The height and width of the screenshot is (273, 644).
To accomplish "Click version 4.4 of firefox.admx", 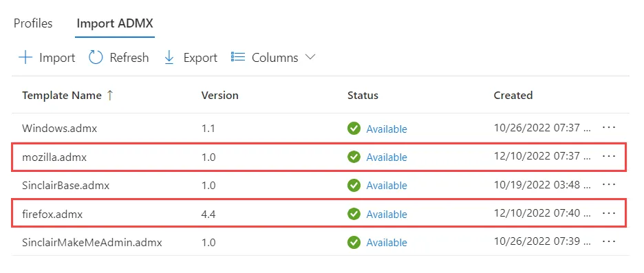I will click(208, 215).
